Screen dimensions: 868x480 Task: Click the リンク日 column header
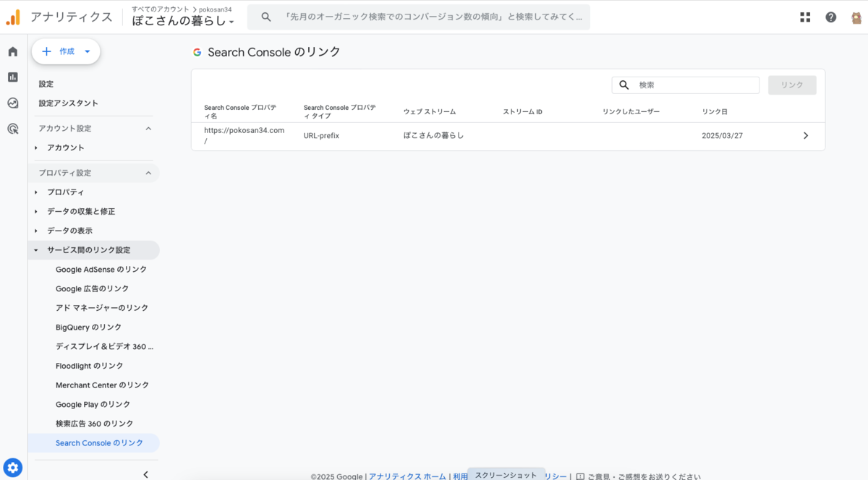point(715,112)
